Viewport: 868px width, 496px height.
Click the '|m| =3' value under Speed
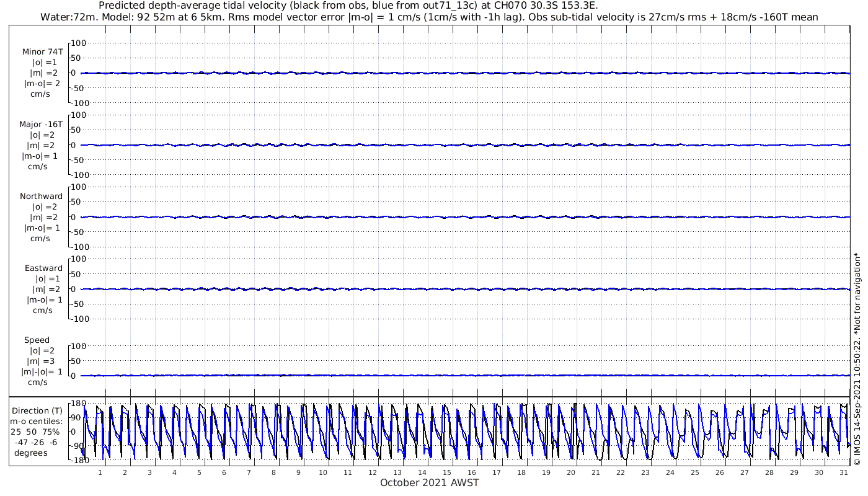pos(41,361)
